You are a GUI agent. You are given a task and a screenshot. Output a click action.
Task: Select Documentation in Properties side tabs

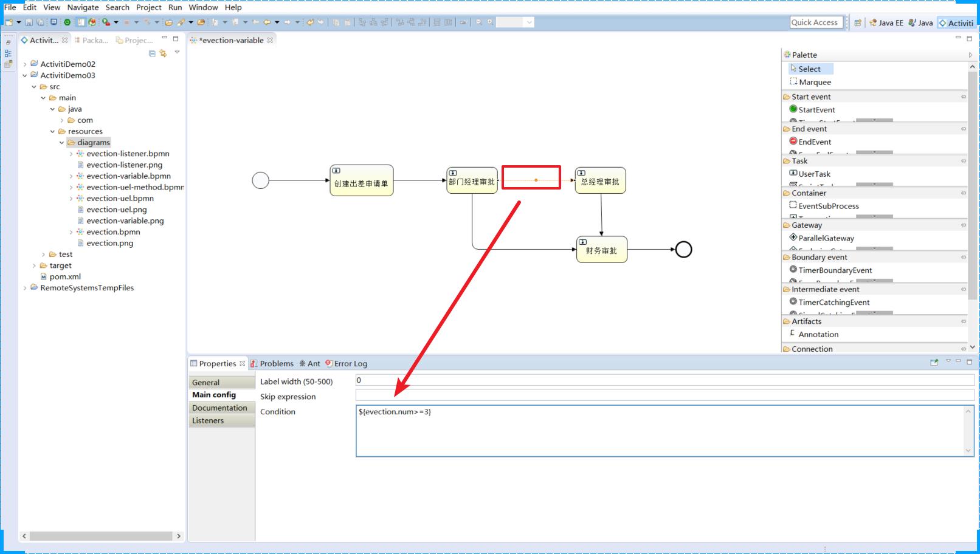click(x=222, y=408)
